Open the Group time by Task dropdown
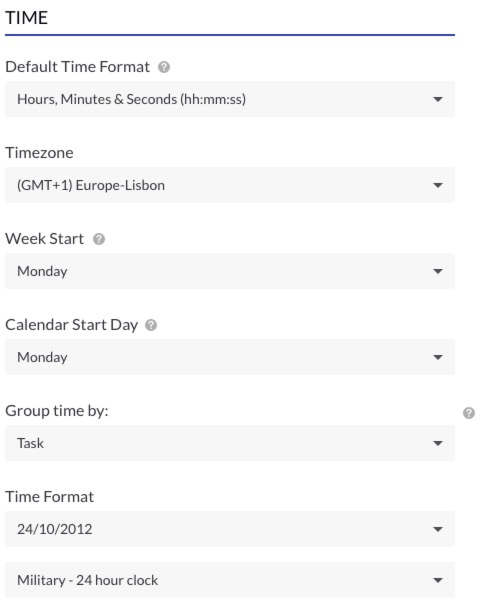This screenshot has width=485, height=609. (x=230, y=443)
